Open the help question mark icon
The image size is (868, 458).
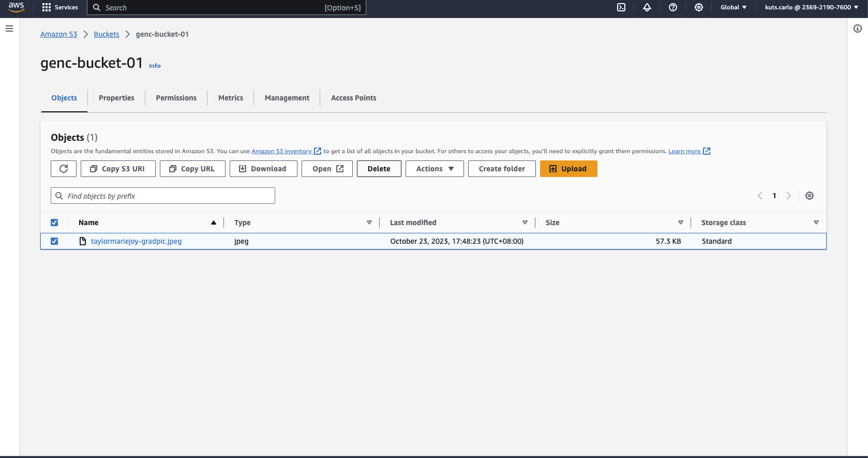(673, 7)
